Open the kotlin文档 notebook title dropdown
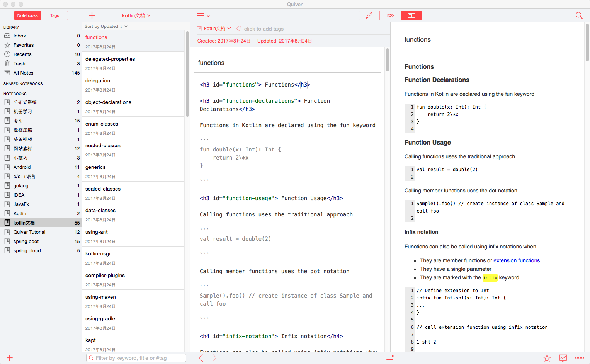Image resolution: width=590 pixels, height=364 pixels. click(136, 15)
